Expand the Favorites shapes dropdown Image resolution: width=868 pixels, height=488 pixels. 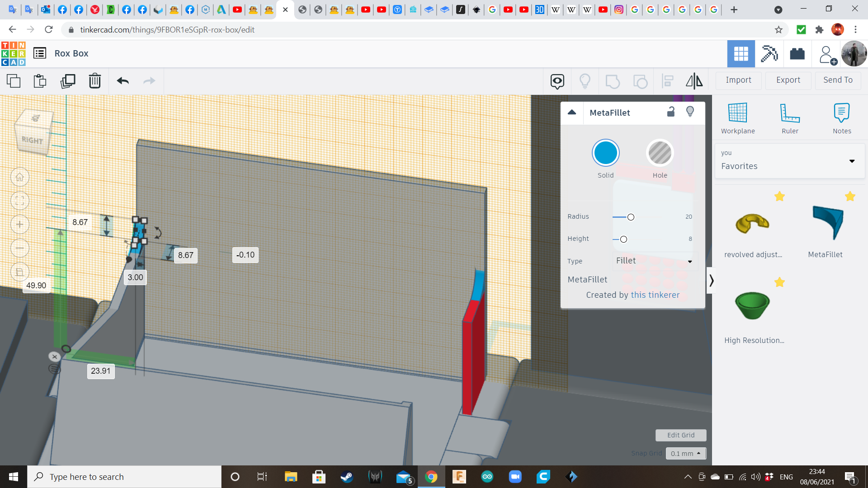click(x=852, y=161)
